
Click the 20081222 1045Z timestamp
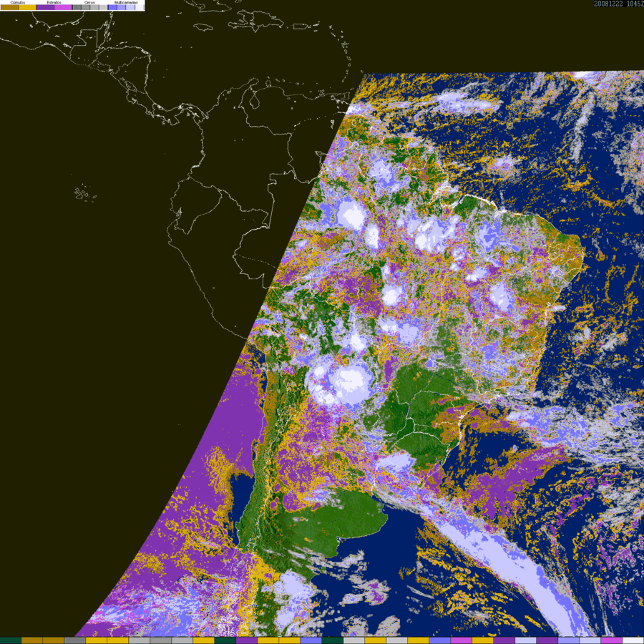point(619,4)
